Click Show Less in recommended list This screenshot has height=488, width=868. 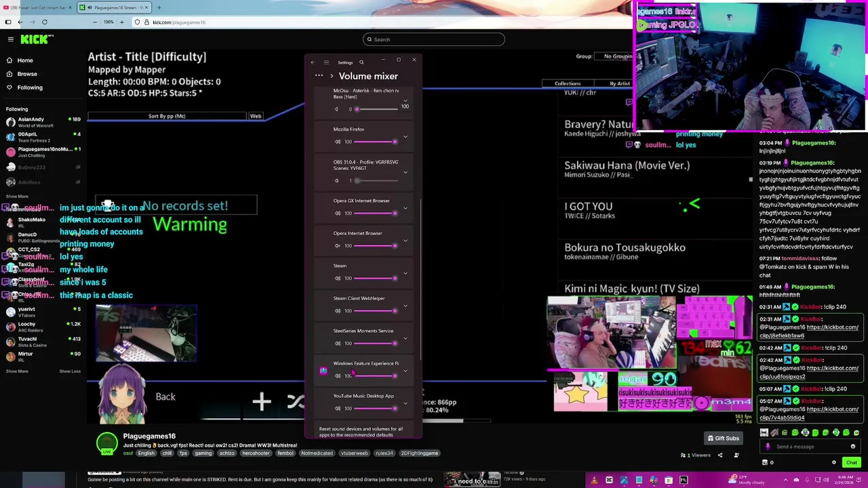tap(70, 371)
